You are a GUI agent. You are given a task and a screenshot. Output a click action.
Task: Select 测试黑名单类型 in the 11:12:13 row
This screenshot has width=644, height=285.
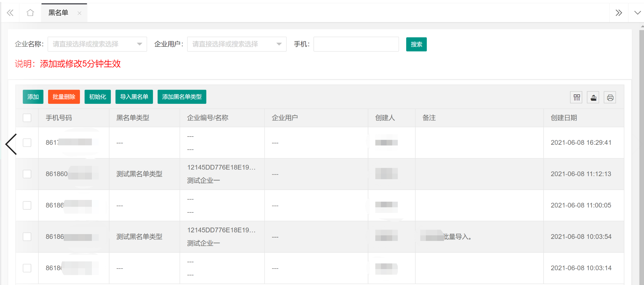pyautogui.click(x=139, y=174)
